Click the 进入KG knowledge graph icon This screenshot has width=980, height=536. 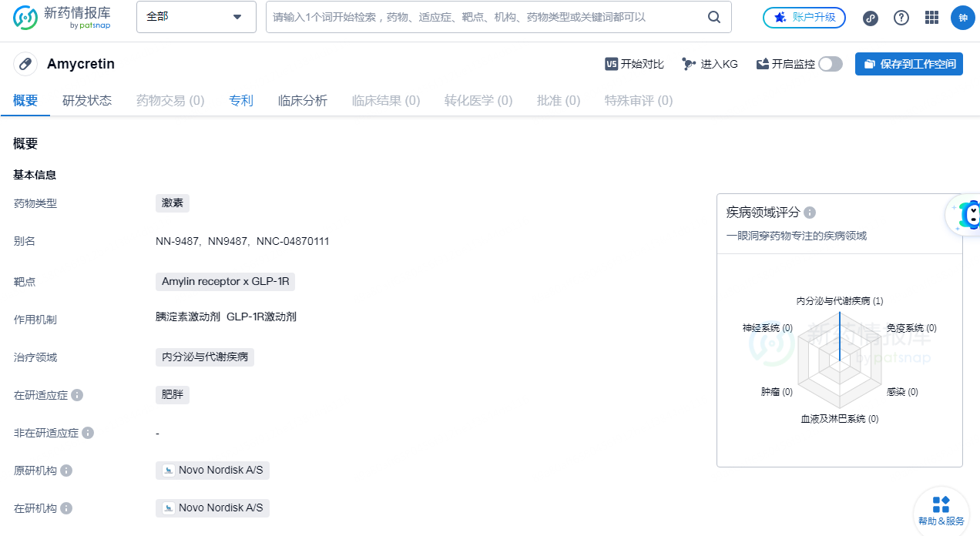(688, 63)
